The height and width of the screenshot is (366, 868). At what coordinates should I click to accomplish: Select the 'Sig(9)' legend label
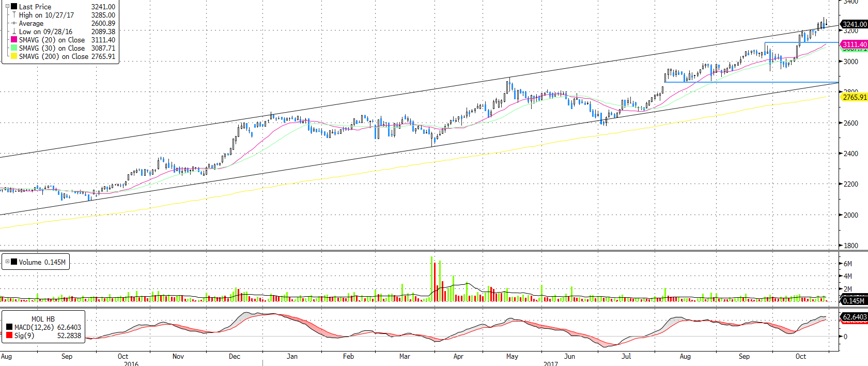tap(24, 335)
